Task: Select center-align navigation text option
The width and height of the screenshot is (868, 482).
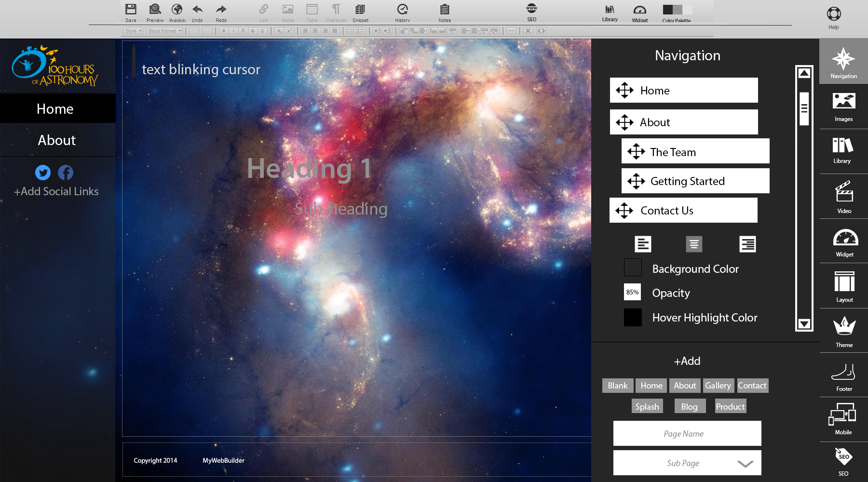Action: [694, 244]
